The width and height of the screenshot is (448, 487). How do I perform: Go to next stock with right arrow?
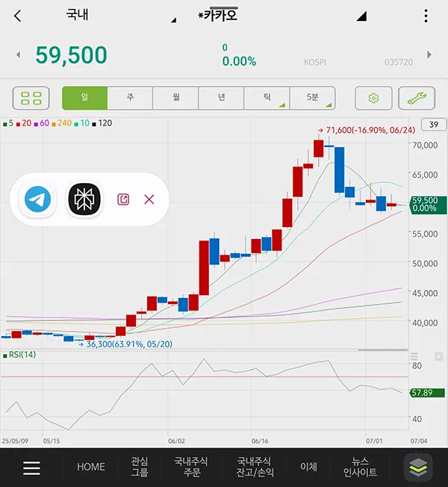click(429, 55)
